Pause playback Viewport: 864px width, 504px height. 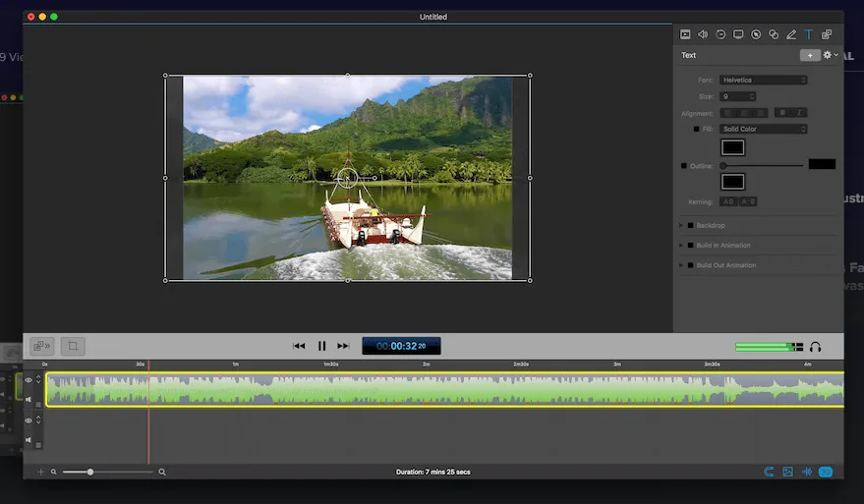[321, 346]
